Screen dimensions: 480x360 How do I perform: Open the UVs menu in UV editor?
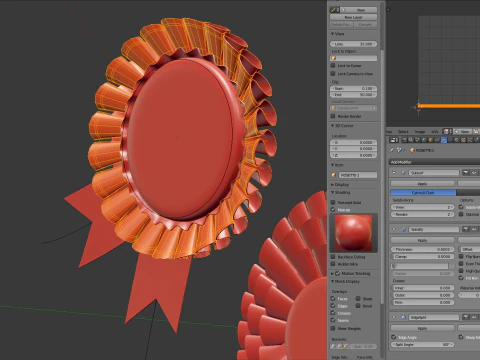[x=435, y=132]
